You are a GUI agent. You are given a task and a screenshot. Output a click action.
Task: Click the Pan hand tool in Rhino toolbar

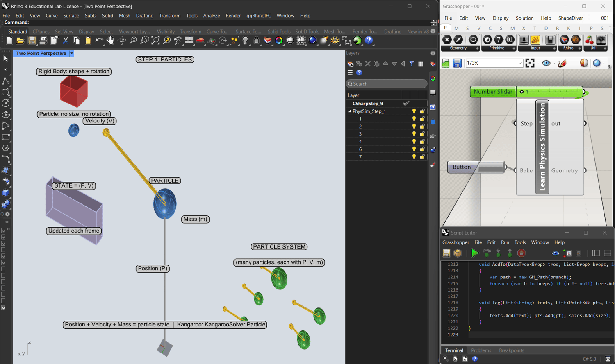pyautogui.click(x=110, y=41)
